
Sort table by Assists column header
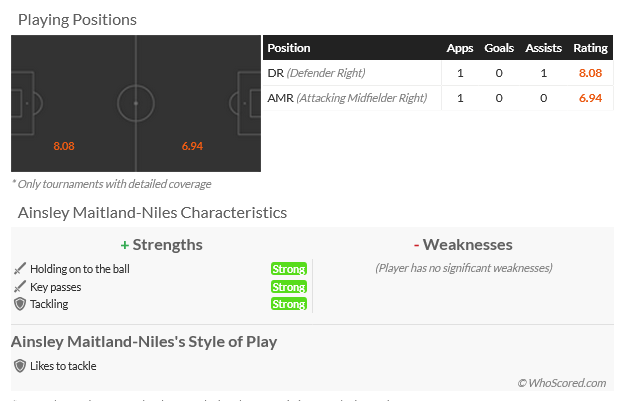[543, 48]
